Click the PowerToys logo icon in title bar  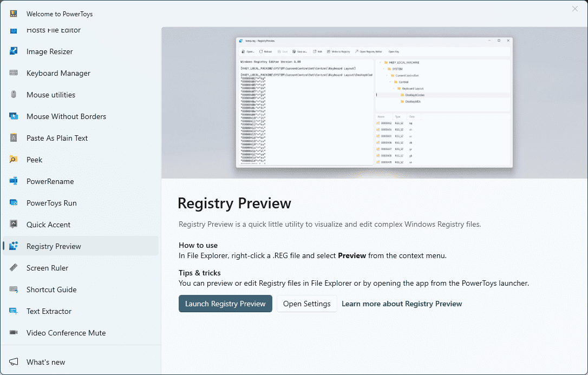14,14
